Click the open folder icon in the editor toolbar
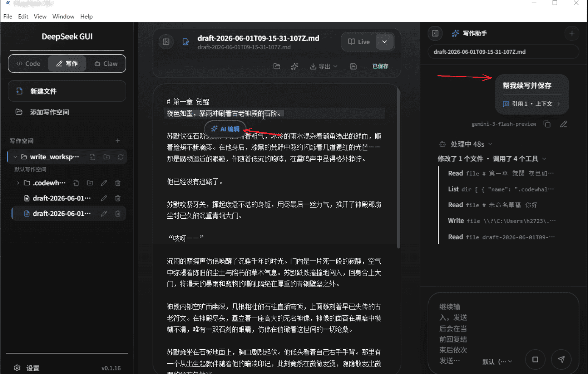Screen dimensions: 588x374 pyautogui.click(x=277, y=66)
